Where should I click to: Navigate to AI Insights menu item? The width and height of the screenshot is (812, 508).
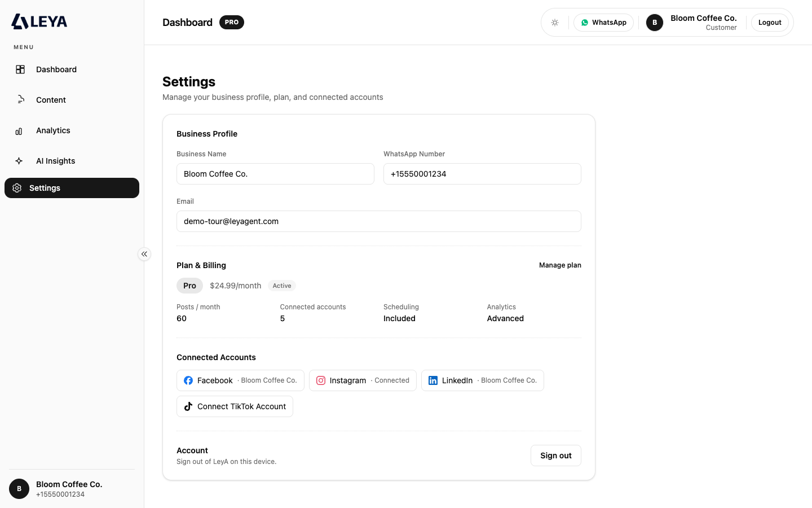72,161
